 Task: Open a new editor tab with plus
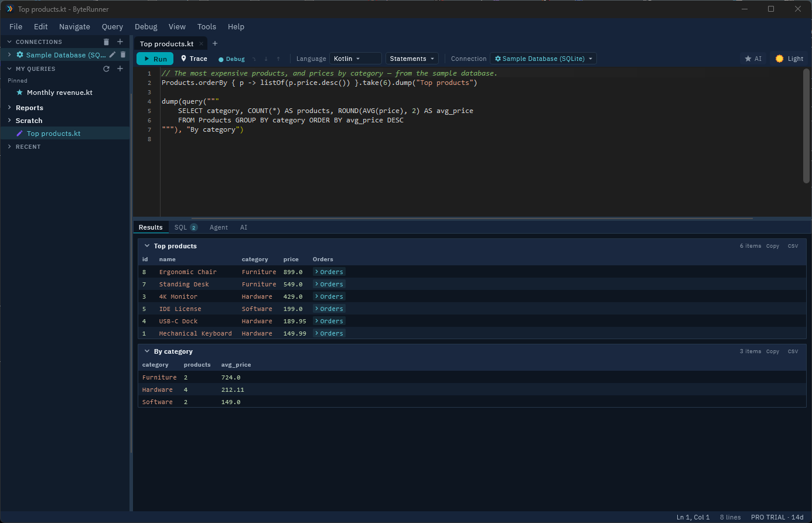pos(215,43)
